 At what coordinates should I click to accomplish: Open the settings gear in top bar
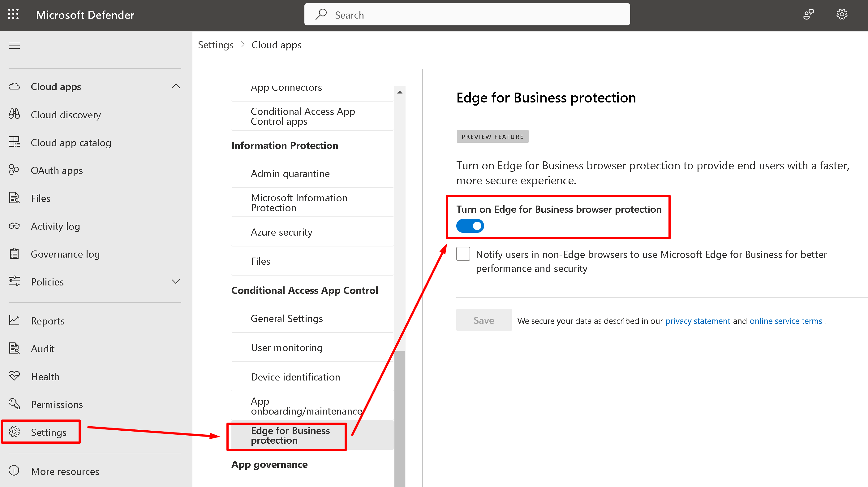pos(841,15)
